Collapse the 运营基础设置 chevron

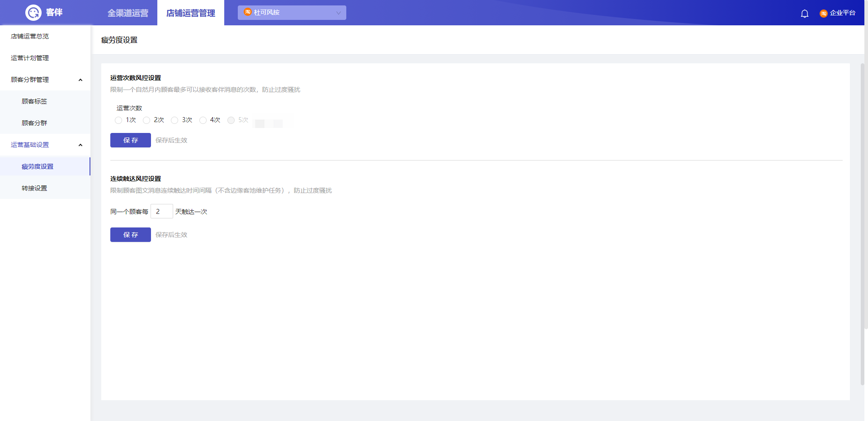(x=80, y=145)
